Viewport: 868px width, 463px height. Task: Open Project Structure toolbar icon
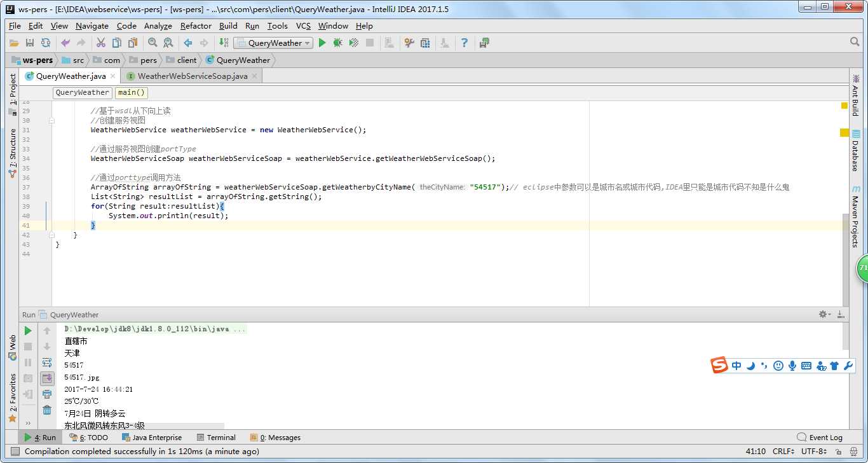pos(425,43)
